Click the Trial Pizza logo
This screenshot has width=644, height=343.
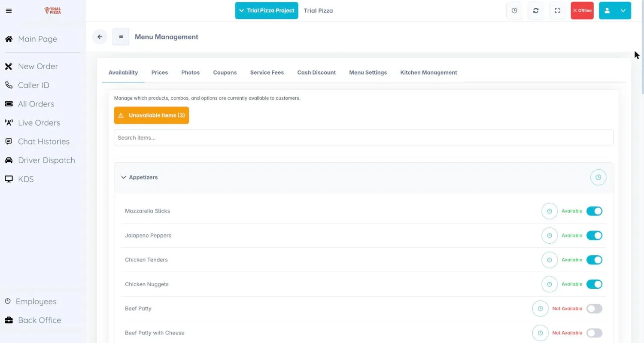point(53,11)
